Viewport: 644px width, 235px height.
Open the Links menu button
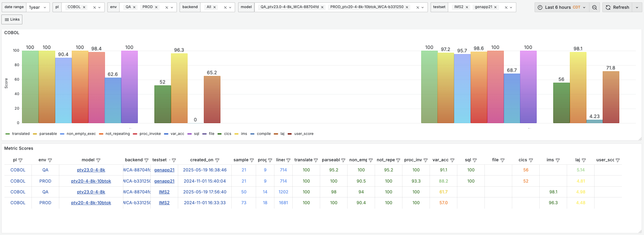12,20
